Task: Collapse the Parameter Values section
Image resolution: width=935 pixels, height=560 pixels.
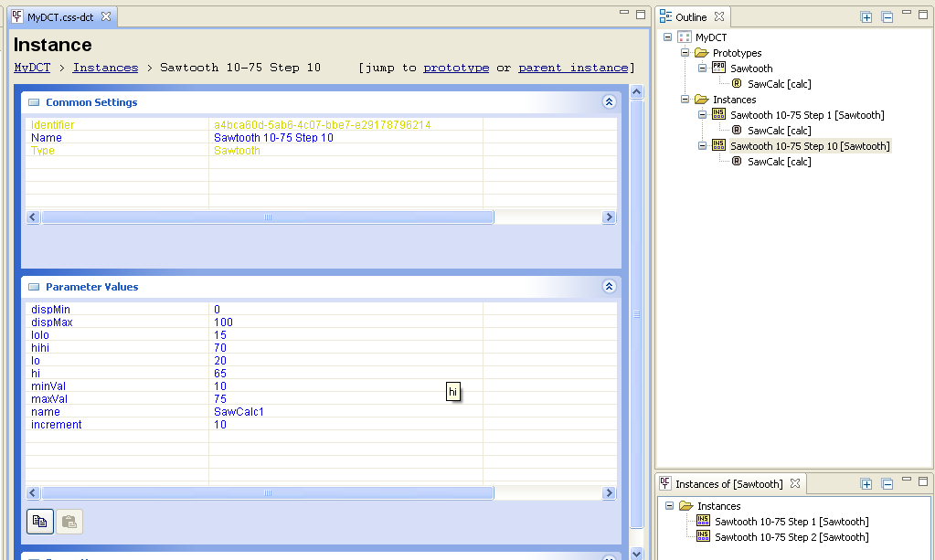Action: pos(609,287)
